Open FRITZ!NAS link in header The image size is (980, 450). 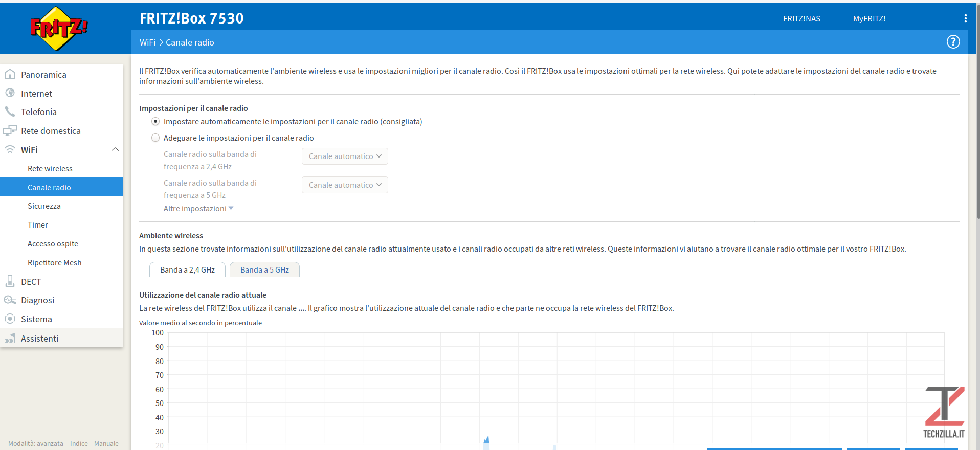coord(801,19)
